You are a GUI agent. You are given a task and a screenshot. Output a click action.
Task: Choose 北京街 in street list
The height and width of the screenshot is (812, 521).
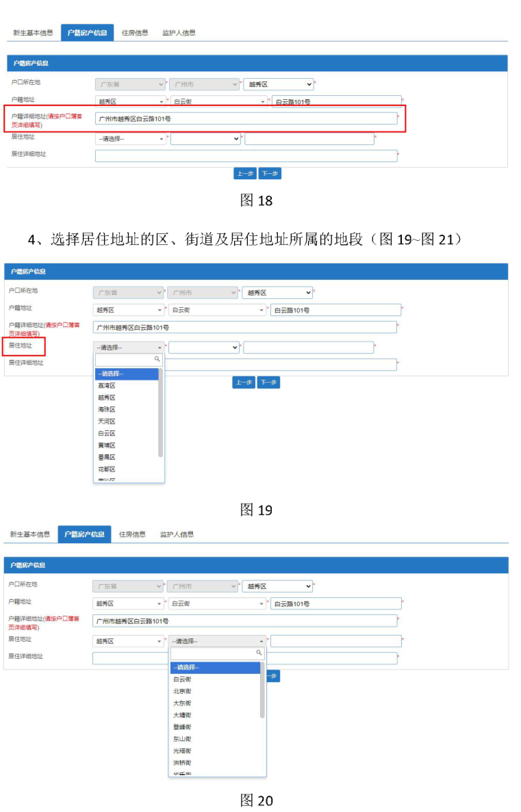pos(215,692)
